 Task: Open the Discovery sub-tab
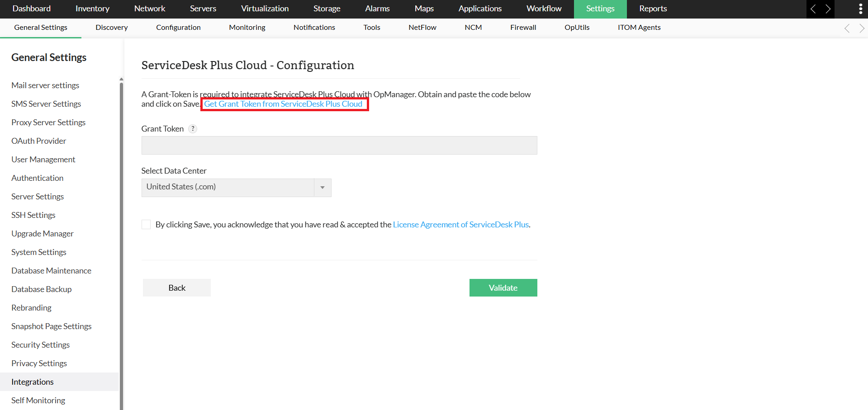click(112, 28)
